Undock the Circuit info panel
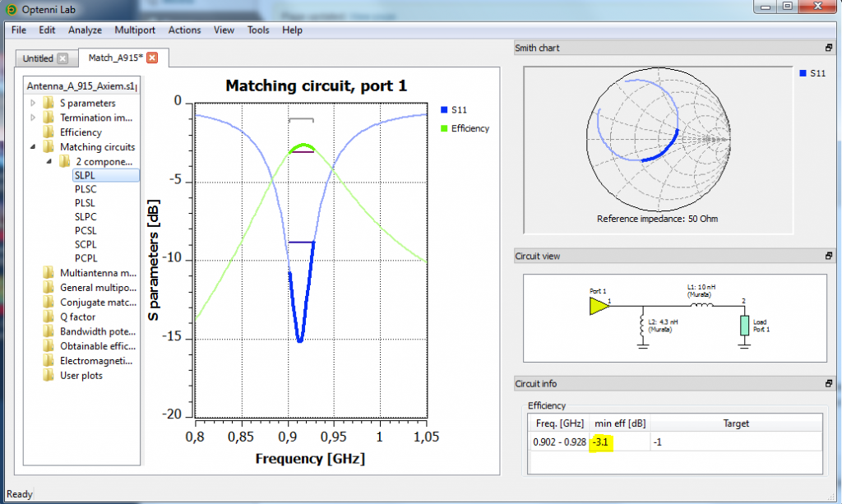Viewport: 842px width, 504px height. point(829,383)
